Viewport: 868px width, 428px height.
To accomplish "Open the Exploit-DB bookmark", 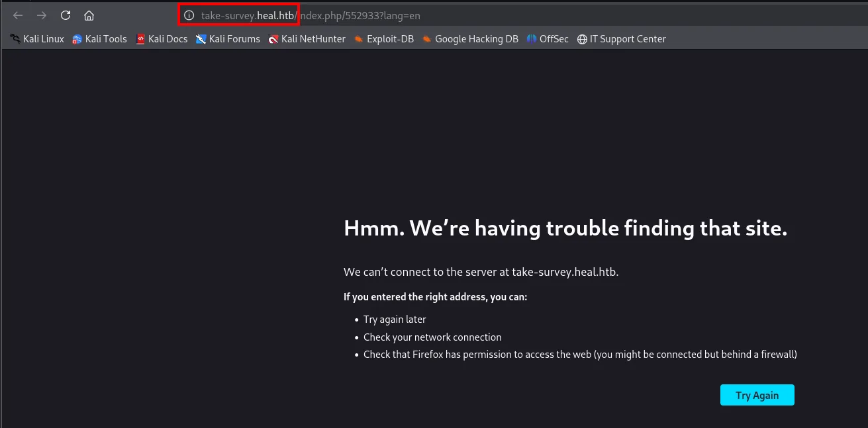I will tap(383, 39).
